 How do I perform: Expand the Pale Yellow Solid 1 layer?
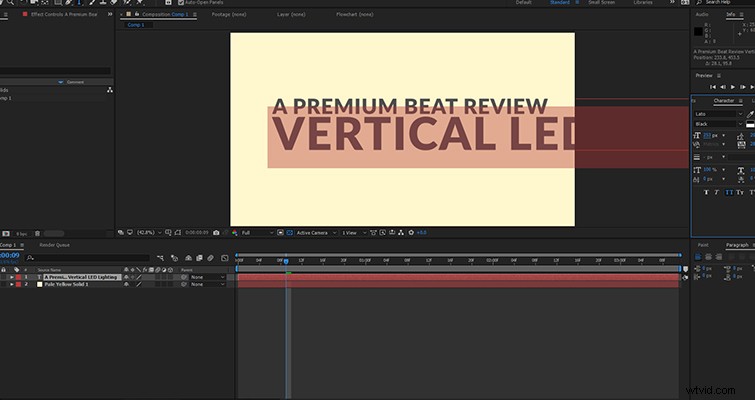pyautogui.click(x=12, y=284)
